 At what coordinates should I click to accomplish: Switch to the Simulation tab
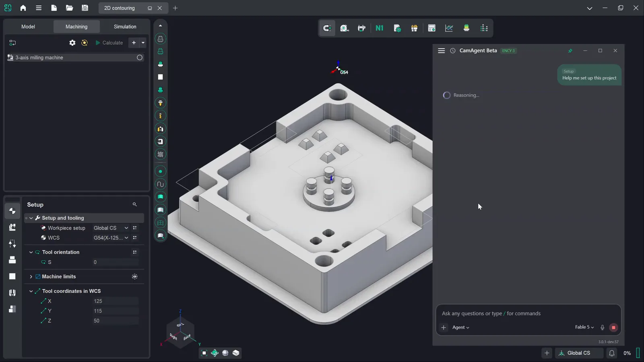coord(125,27)
